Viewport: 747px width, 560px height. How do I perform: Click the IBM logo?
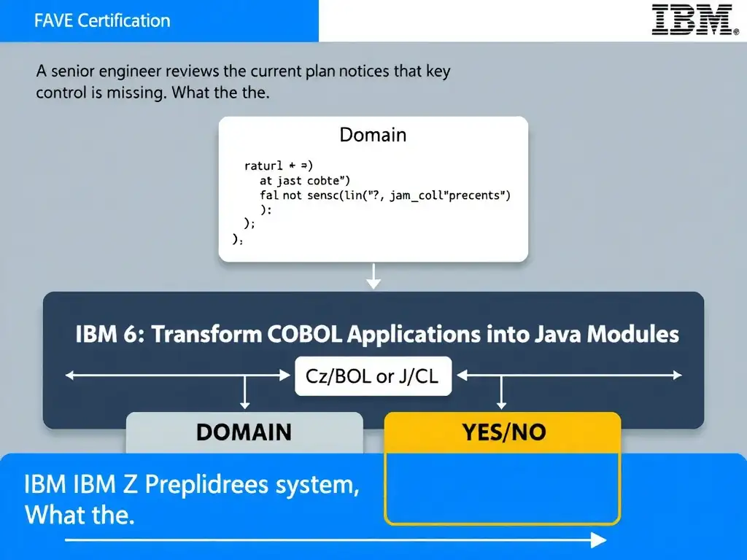694,20
